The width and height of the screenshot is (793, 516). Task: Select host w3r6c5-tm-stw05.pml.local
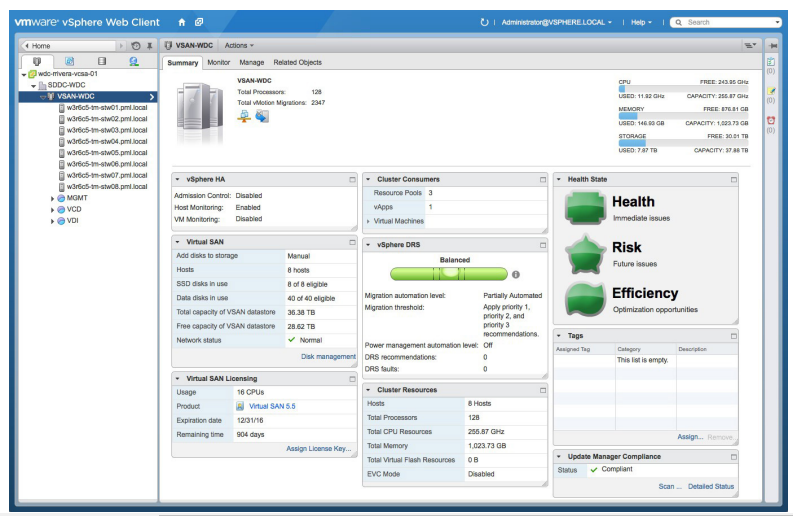coord(107,153)
